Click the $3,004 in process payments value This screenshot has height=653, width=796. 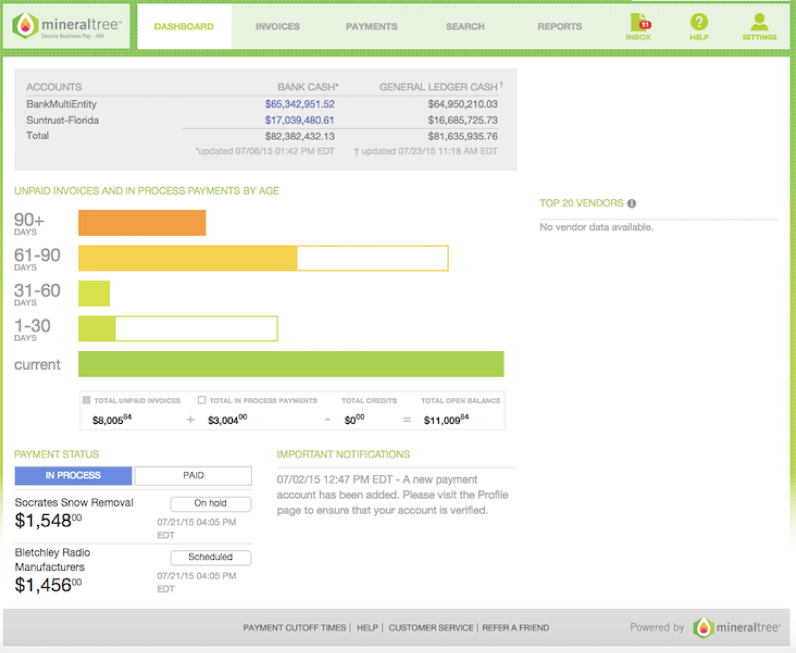227,419
